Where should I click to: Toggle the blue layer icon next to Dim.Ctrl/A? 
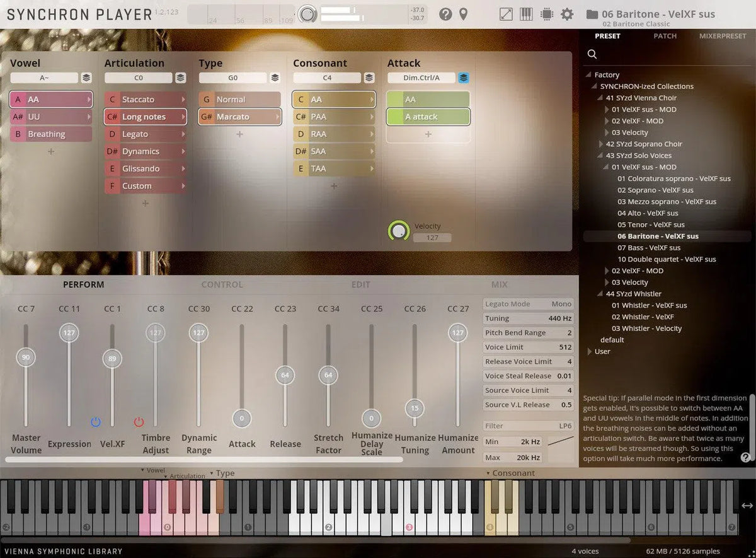pyautogui.click(x=464, y=78)
